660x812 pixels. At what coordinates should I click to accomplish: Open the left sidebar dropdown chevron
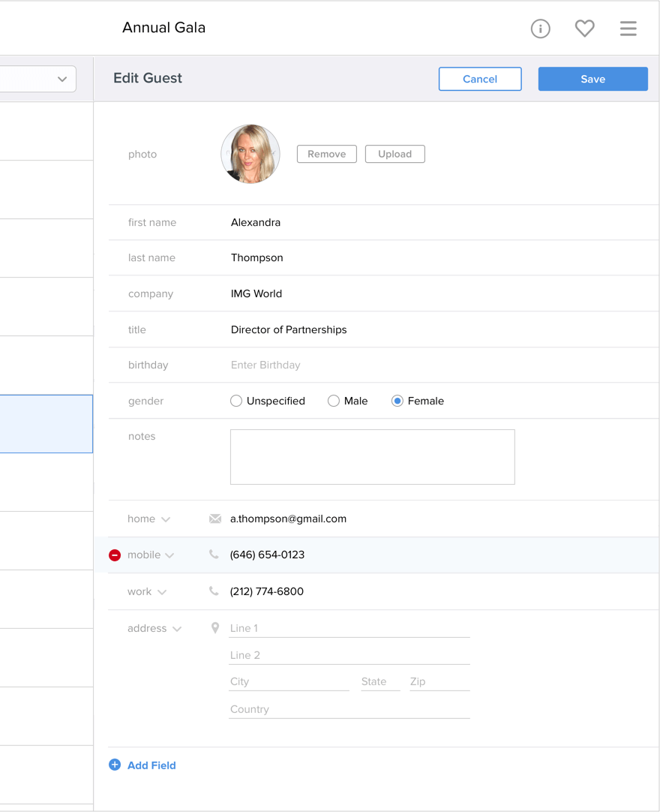pyautogui.click(x=62, y=80)
